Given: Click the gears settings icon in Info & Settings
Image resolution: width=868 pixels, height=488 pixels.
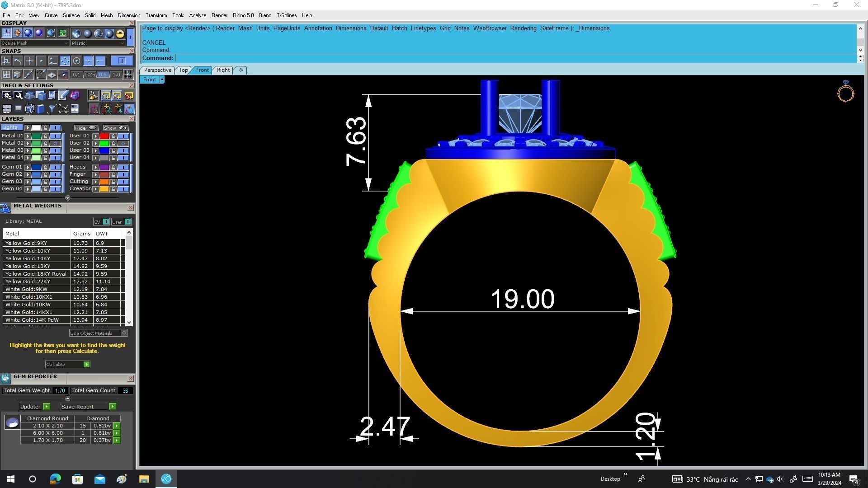Looking at the screenshot, I should [7, 96].
